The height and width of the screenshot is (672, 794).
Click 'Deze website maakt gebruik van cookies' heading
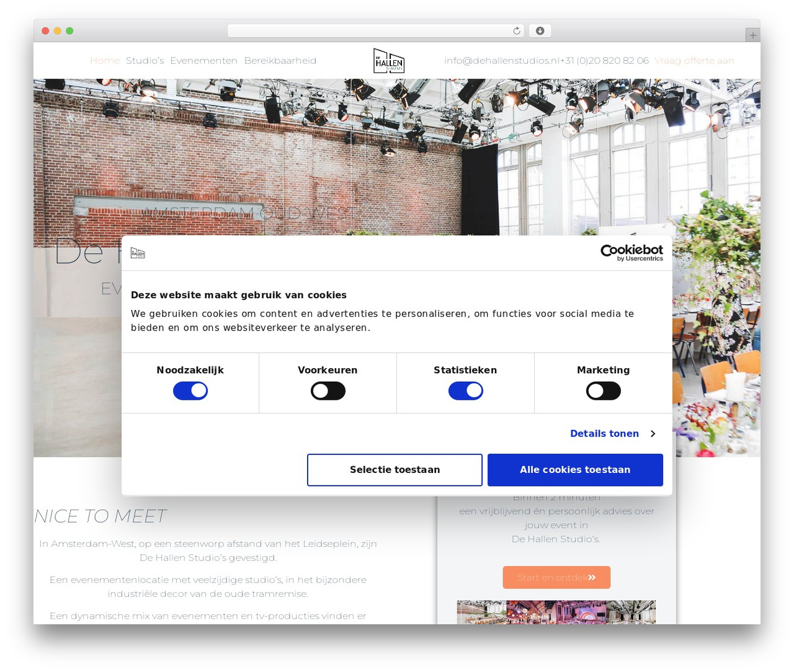coord(239,295)
